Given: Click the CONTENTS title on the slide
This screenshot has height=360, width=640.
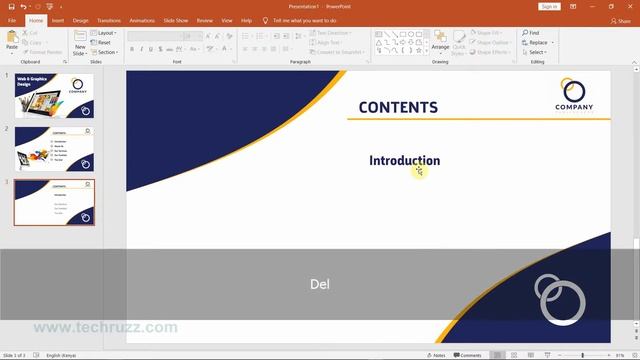Looking at the screenshot, I should [x=398, y=107].
